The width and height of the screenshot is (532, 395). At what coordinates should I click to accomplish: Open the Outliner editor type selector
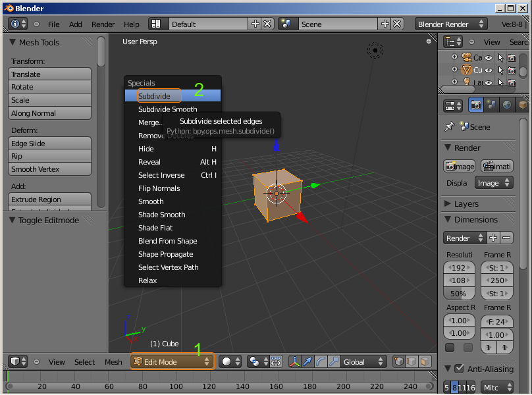pyautogui.click(x=453, y=42)
